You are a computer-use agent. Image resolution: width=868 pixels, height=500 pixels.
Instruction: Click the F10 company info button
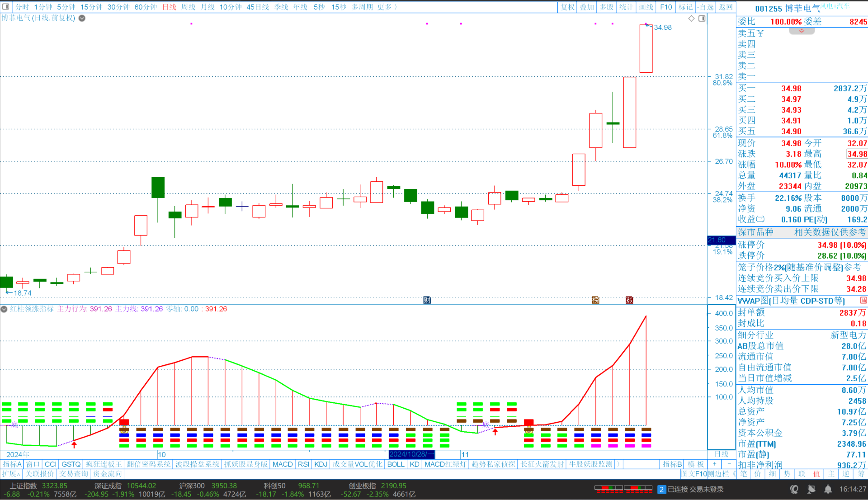point(665,7)
